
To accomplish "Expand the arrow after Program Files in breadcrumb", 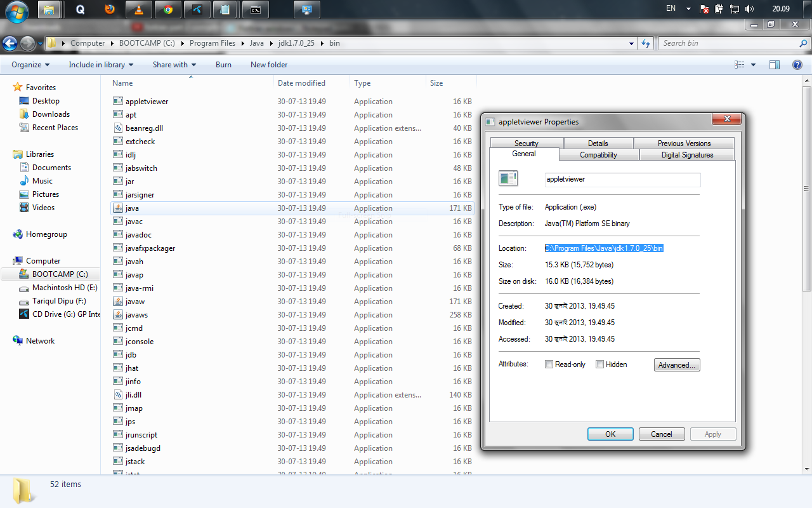I will (x=242, y=43).
